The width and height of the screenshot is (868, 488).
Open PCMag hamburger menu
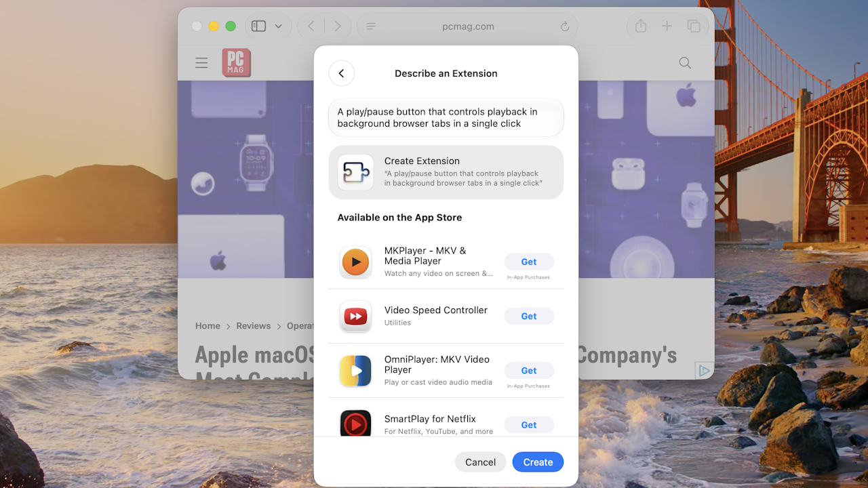point(201,63)
